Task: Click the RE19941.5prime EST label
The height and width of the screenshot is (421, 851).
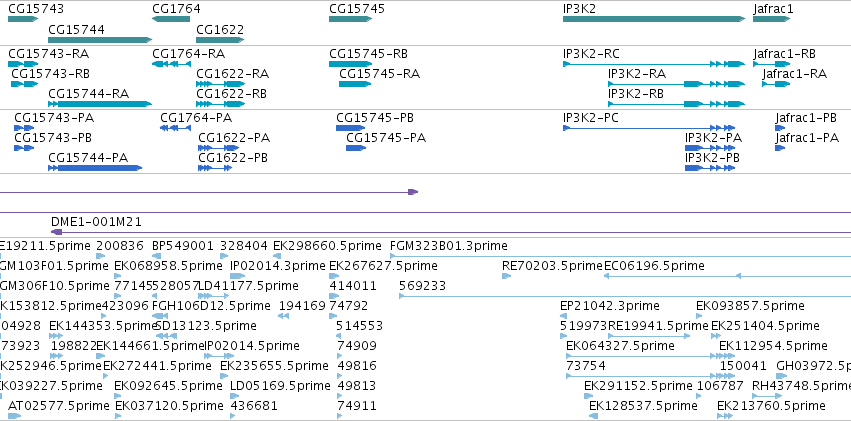Action: pyautogui.click(x=658, y=326)
